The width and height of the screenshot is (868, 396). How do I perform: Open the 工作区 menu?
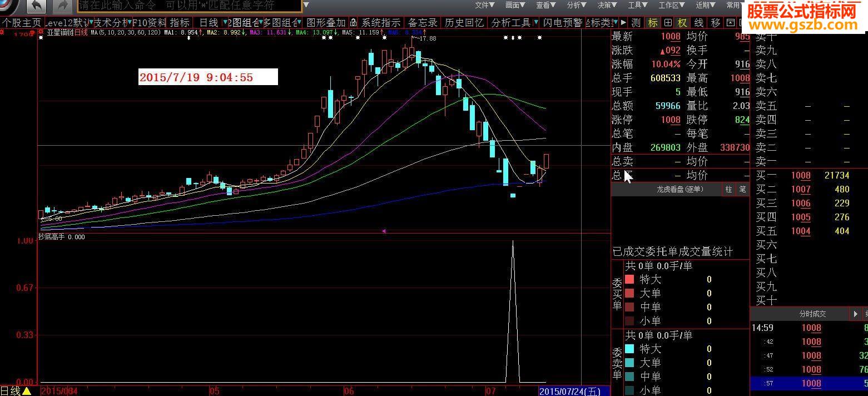[672, 5]
